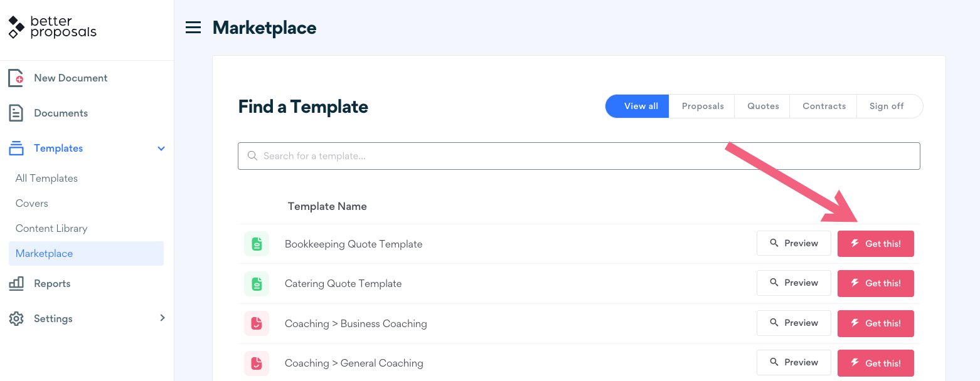Go to Content Library
Screen dimensions: 980x381
[x=51, y=229]
